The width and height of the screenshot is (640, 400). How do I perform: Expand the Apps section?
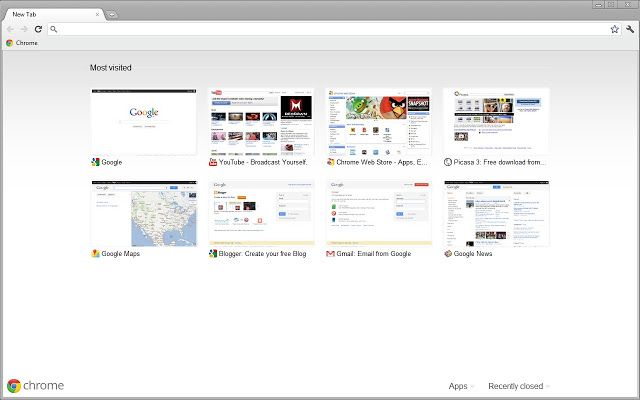(461, 386)
